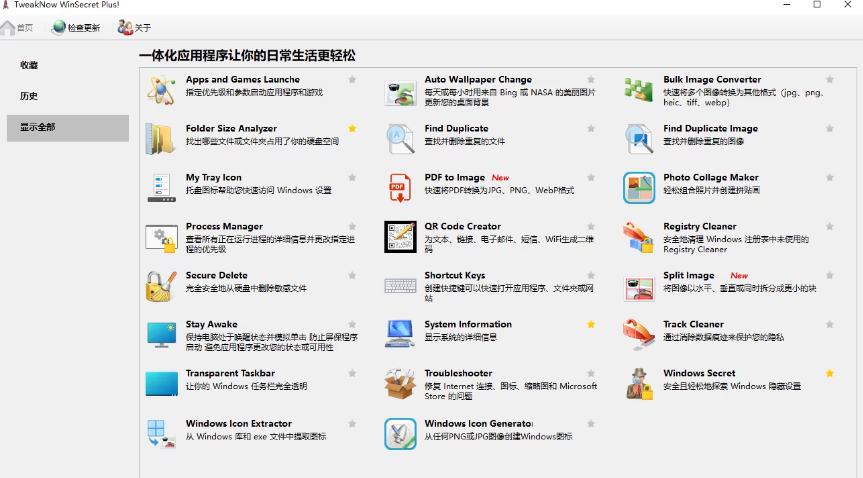Favorite Apps and Games Launcher with its star

[352, 79]
